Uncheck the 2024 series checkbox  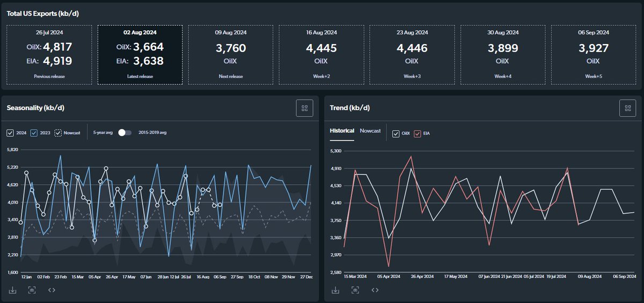[10, 133]
